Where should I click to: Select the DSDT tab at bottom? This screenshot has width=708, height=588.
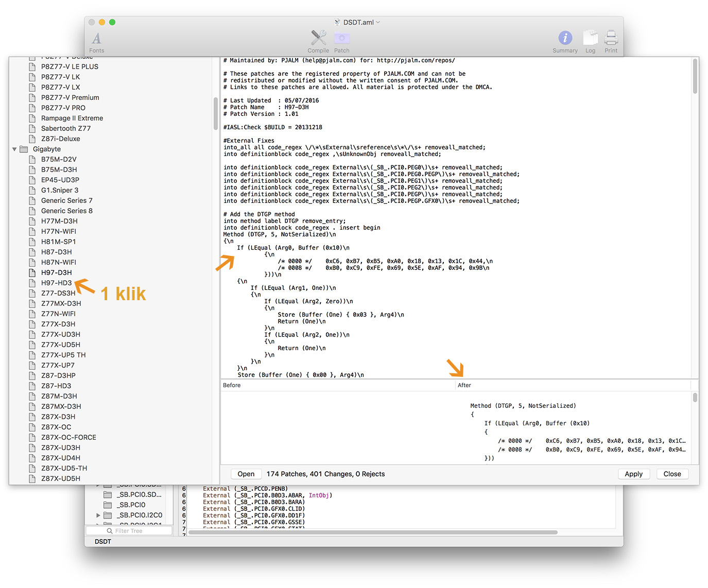(102, 542)
